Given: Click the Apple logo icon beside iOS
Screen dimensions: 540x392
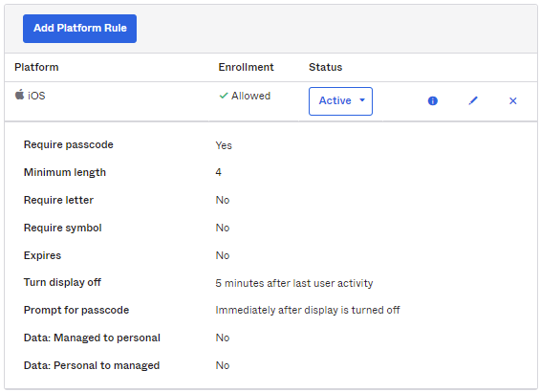Looking at the screenshot, I should click(x=20, y=95).
